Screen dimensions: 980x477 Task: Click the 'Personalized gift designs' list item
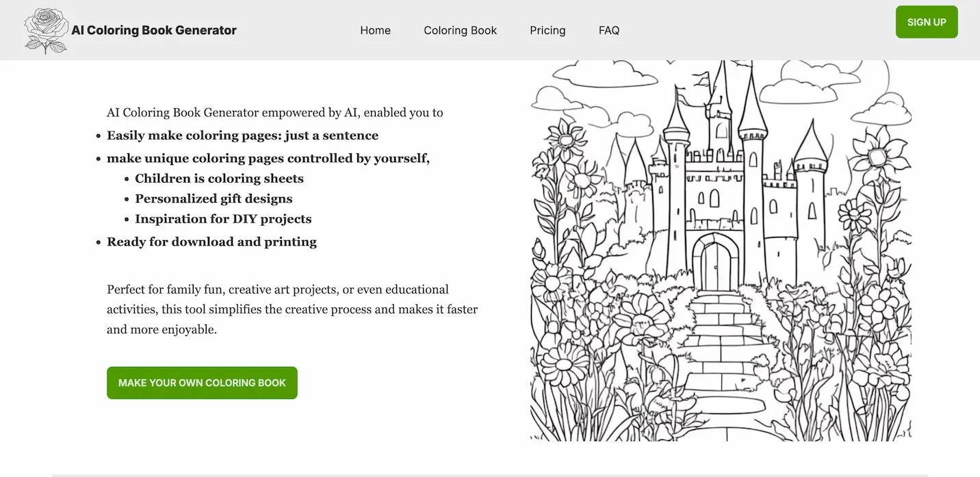214,198
